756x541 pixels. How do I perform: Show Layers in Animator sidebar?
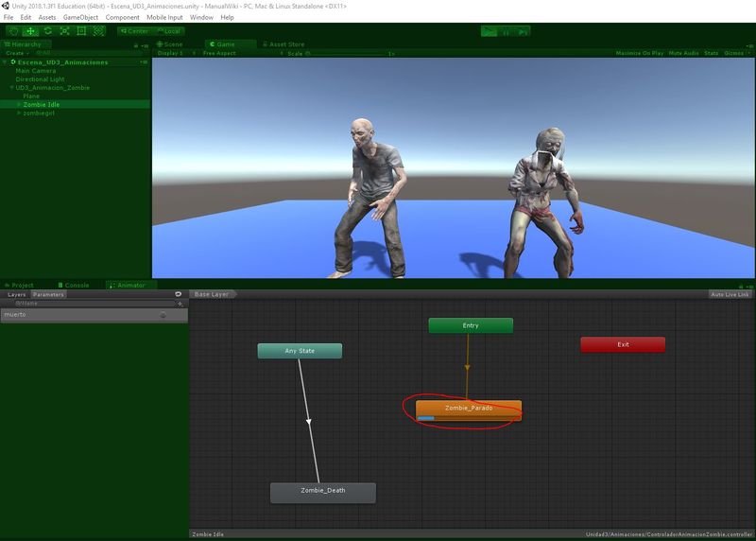[x=16, y=294]
